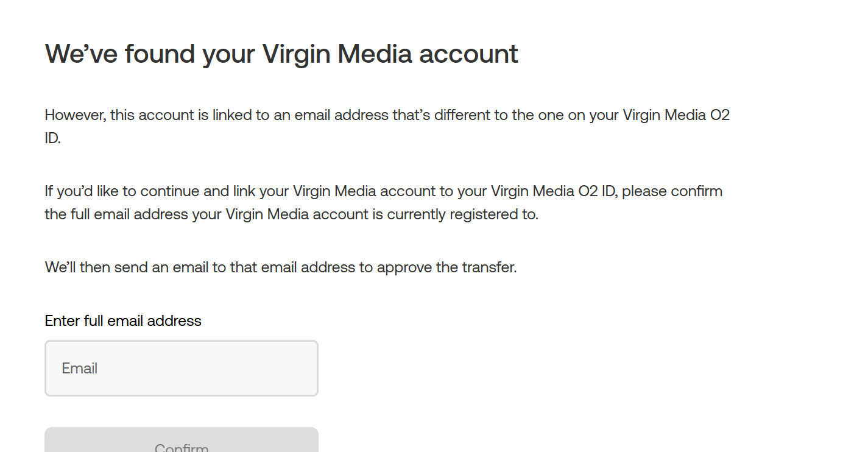Click the page heading text
Viewport: 868px width, 452px height.
click(x=281, y=54)
